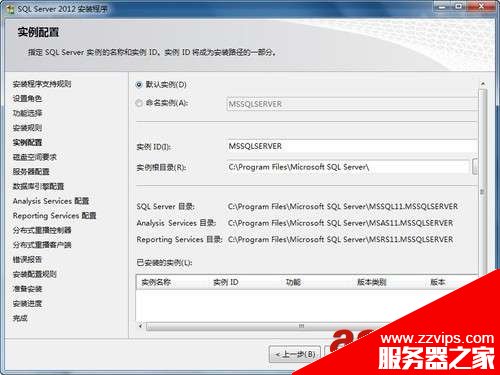Open Reporting Services 配置 step
Screen dimensions: 500x375
coord(54,216)
